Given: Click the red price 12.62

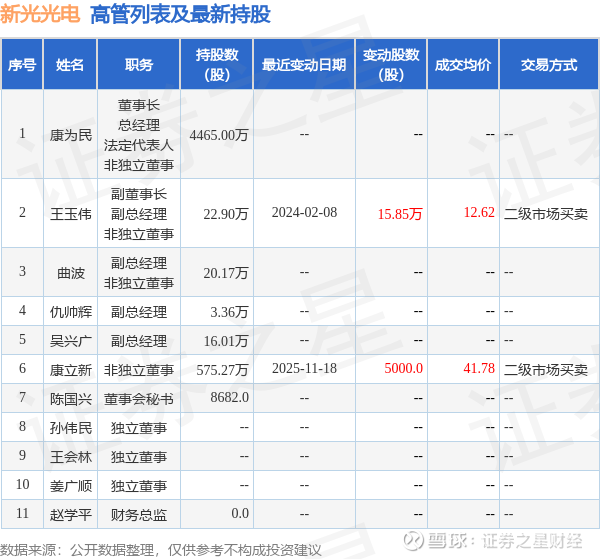Looking at the screenshot, I should pyautogui.click(x=479, y=212).
